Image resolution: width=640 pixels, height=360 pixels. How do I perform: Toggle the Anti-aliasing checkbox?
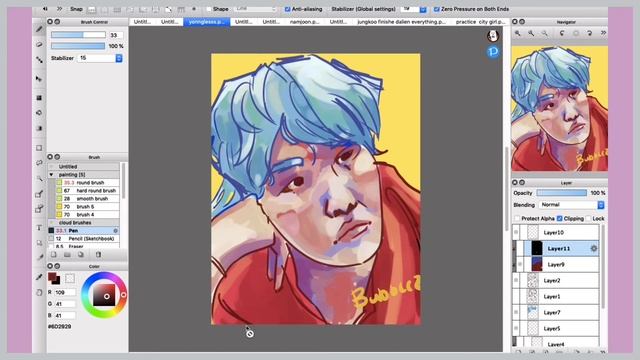click(287, 9)
